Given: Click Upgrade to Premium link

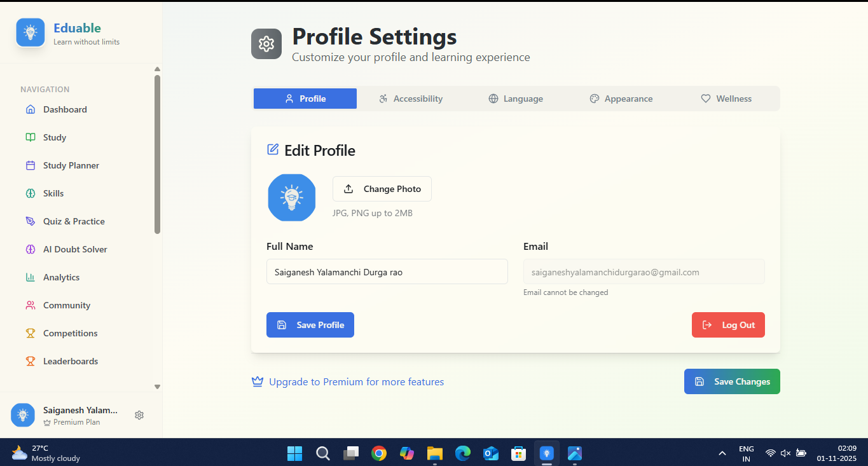Looking at the screenshot, I should (x=356, y=382).
